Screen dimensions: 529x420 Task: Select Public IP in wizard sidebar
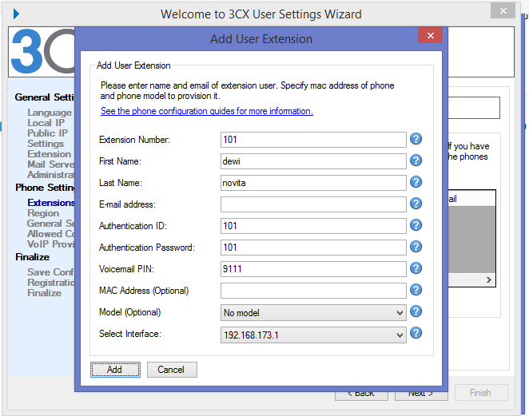(x=48, y=133)
